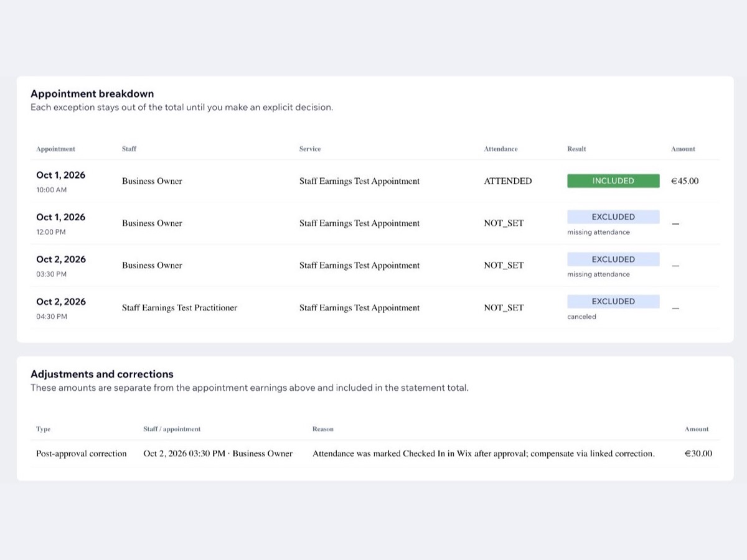The width and height of the screenshot is (747, 560).
Task: Click the ATTENDED attendance value
Action: (x=508, y=181)
